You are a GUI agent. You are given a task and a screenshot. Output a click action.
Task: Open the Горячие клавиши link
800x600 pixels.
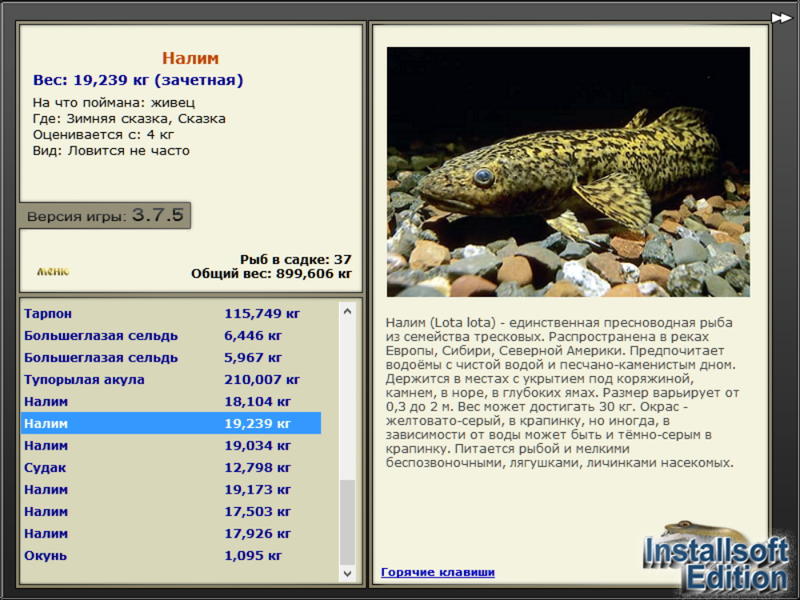pos(438,572)
